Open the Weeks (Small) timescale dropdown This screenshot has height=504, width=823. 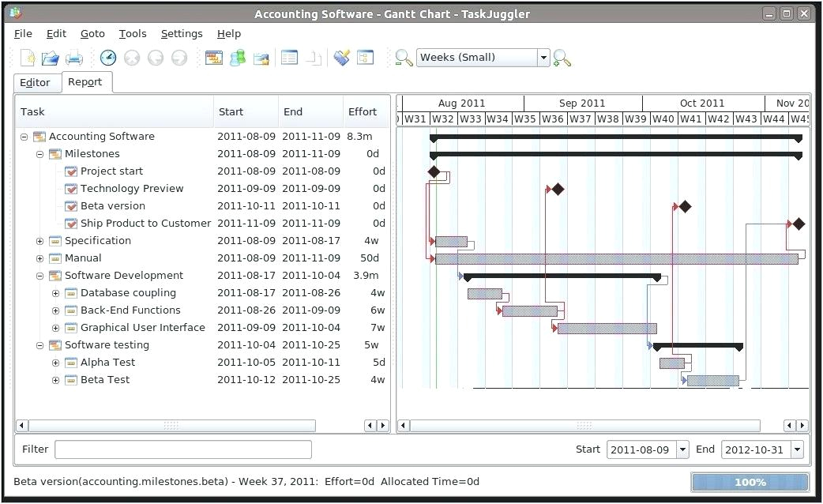(543, 57)
